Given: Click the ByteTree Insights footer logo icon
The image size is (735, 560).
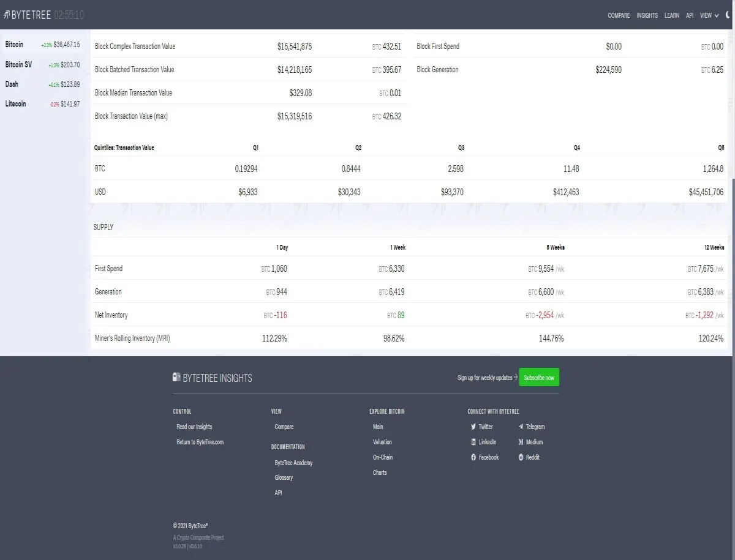Looking at the screenshot, I should pyautogui.click(x=176, y=377).
